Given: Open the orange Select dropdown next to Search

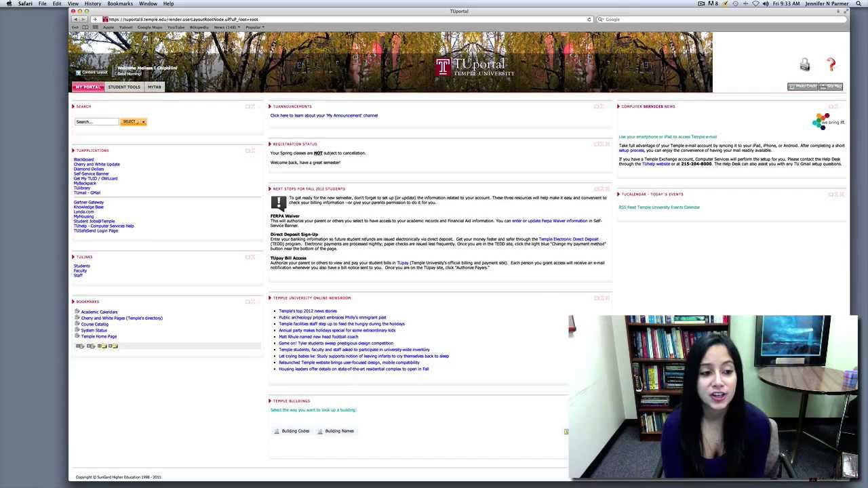Looking at the screenshot, I should (134, 122).
